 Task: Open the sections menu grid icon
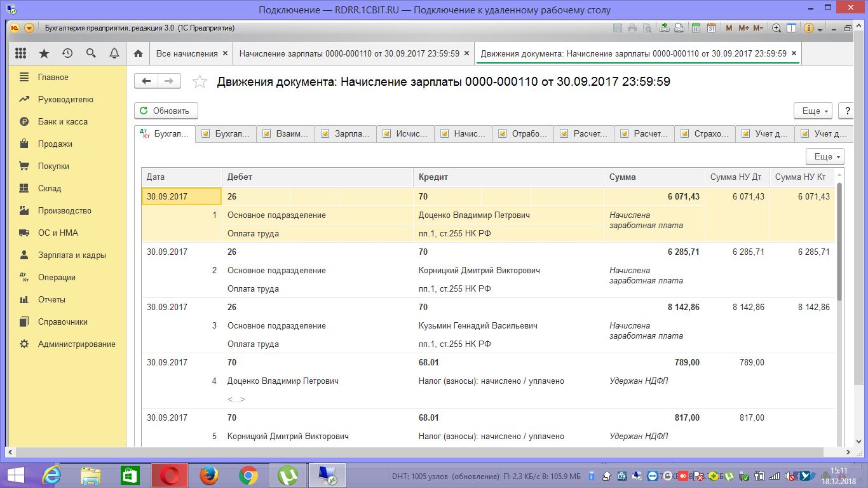(20, 53)
